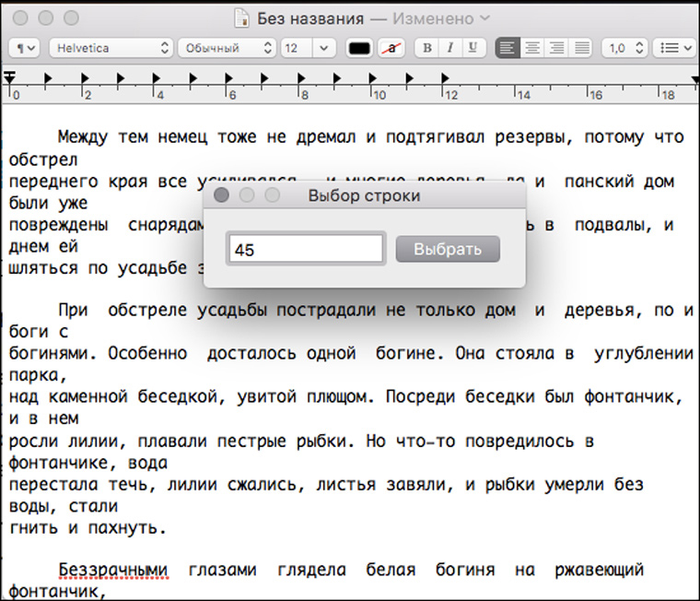Click the tab stop marker at 2 on ruler
The image size is (700, 601).
[x=85, y=78]
